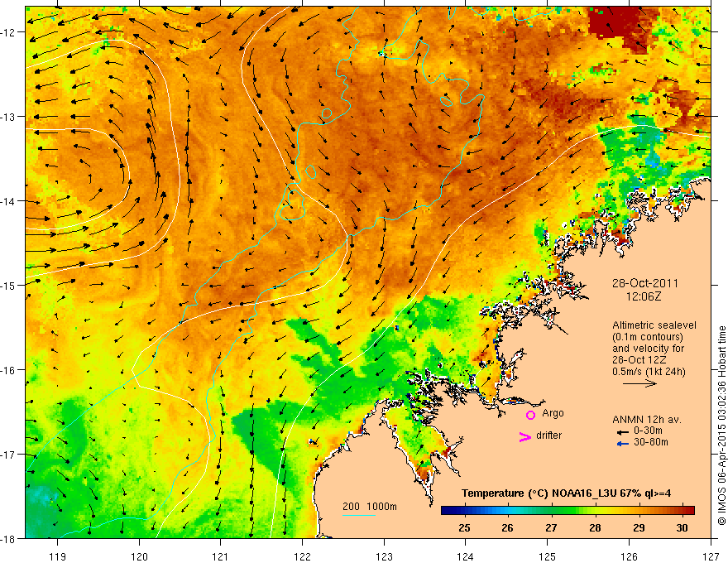Click the '30-80m' depth label
This screenshot has height=563, width=728.
[x=651, y=442]
